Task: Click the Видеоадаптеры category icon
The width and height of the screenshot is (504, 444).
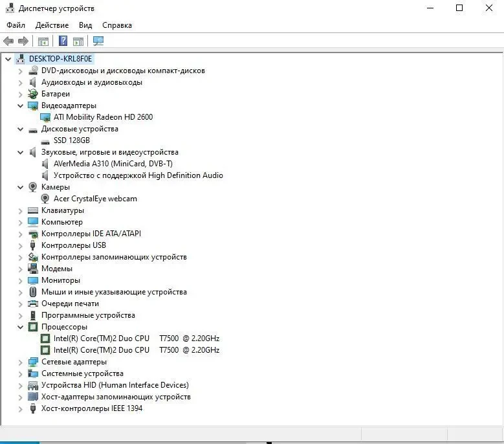Action: point(33,105)
